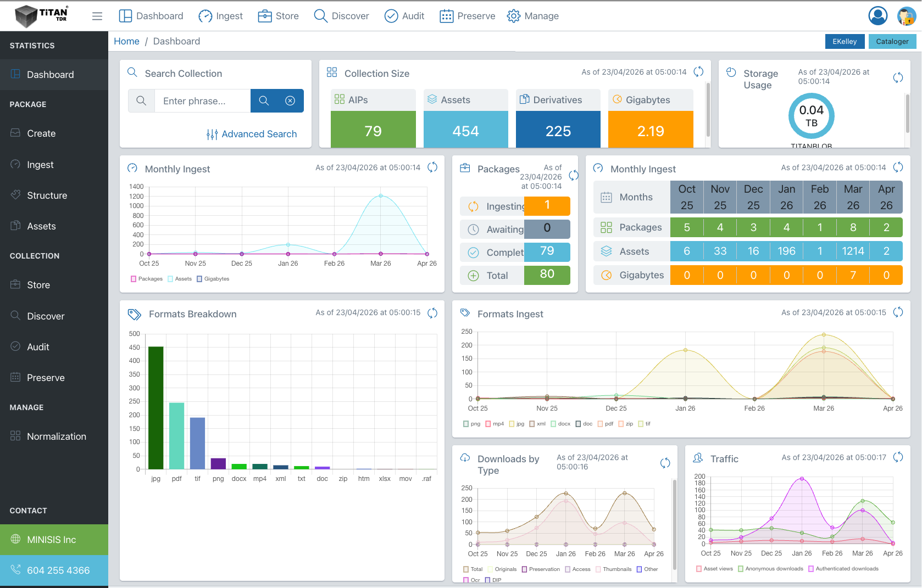Run search using the blue magnifier button
This screenshot has height=588, width=922.
264,100
